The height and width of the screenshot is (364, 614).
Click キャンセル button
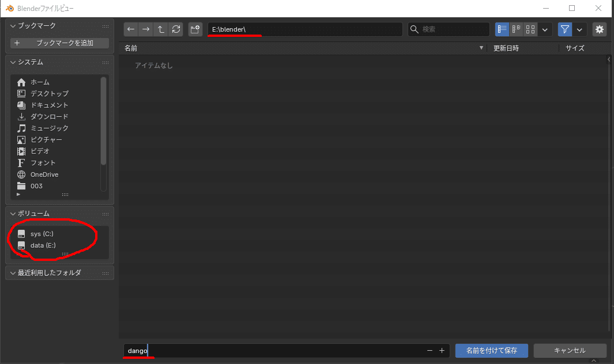tap(570, 351)
